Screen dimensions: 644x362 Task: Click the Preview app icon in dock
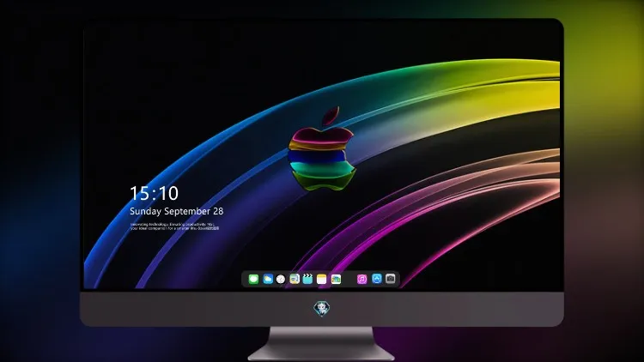click(295, 279)
